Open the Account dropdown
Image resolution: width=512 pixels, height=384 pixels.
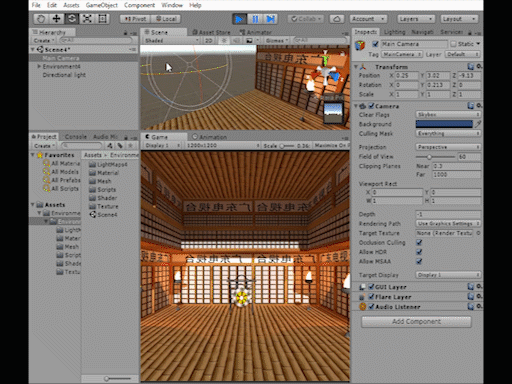tap(368, 19)
